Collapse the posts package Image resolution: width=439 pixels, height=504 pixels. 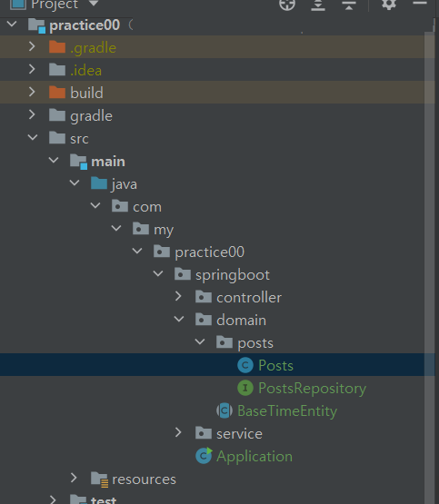click(200, 341)
